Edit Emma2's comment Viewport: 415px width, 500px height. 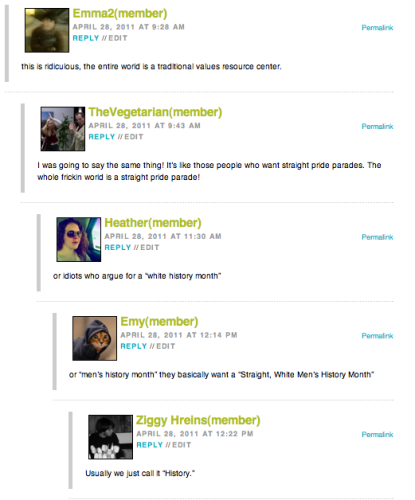pyautogui.click(x=118, y=38)
